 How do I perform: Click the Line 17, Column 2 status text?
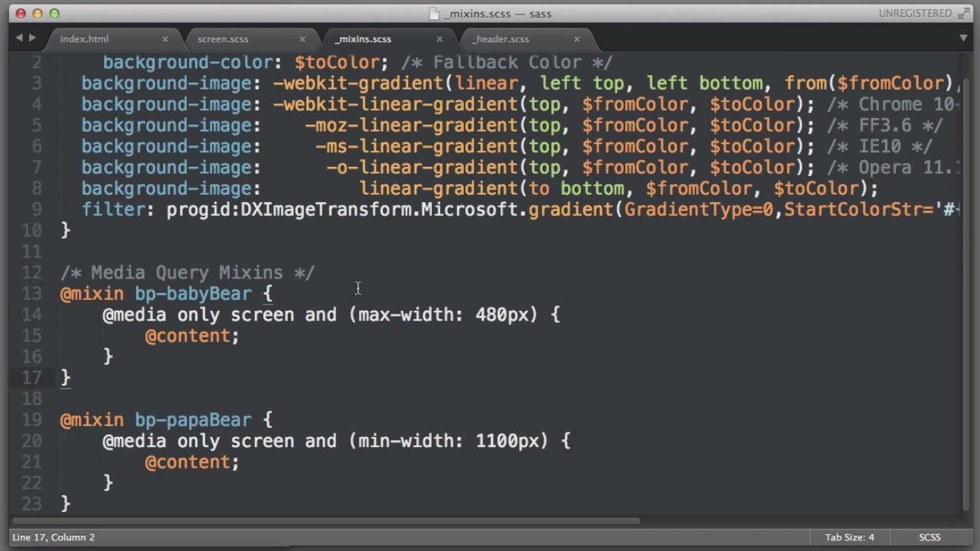point(54,537)
